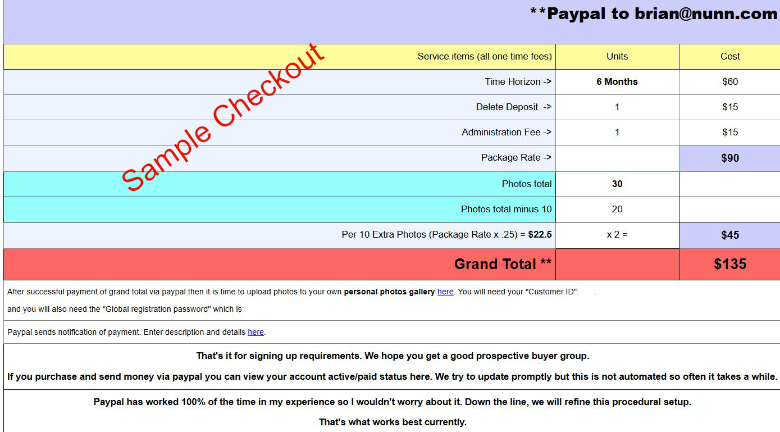Open the personal photos gallery 'here' link
This screenshot has height=432, width=780.
(445, 292)
